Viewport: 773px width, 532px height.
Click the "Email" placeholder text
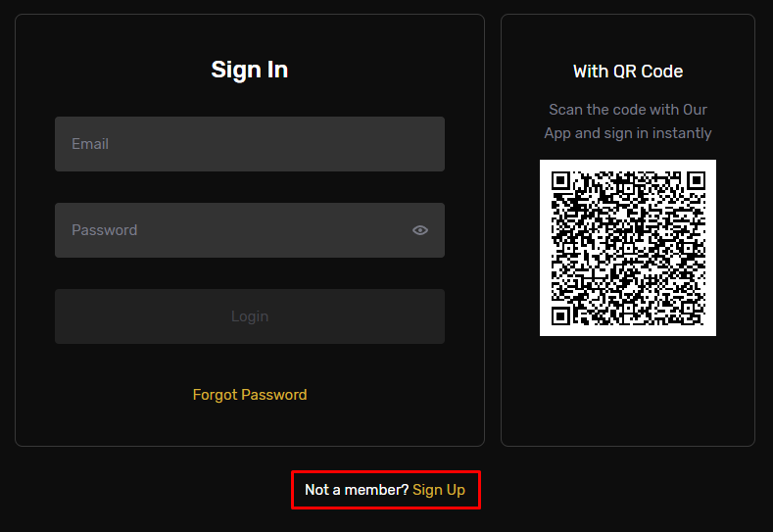coord(90,144)
